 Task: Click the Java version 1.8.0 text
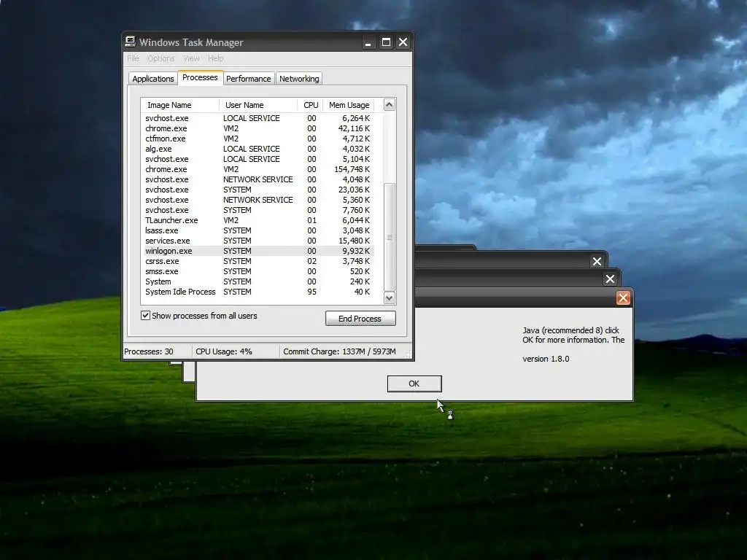coord(546,359)
